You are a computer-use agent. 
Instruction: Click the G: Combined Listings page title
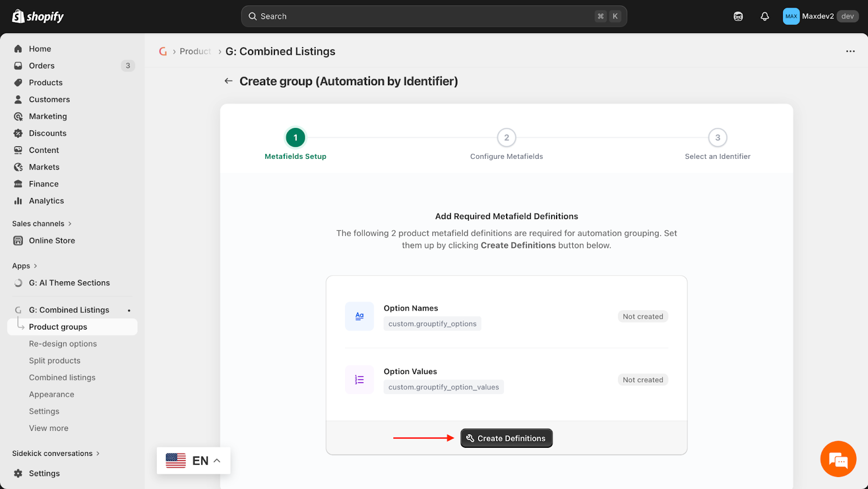tap(280, 52)
